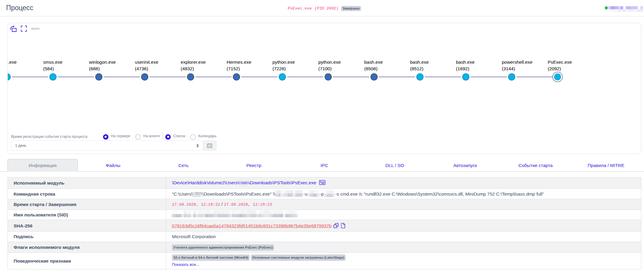Select the 'Календарь' radio option

(x=193, y=137)
